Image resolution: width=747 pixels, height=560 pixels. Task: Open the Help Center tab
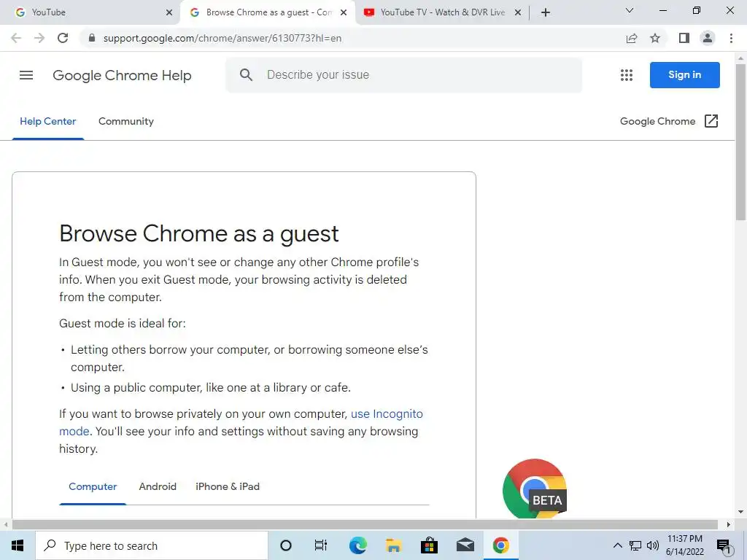click(x=47, y=122)
